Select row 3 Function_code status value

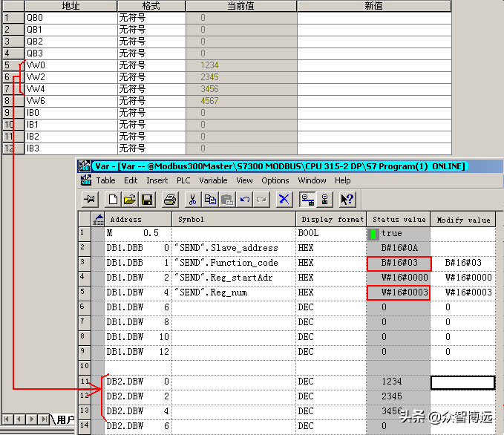point(399,263)
